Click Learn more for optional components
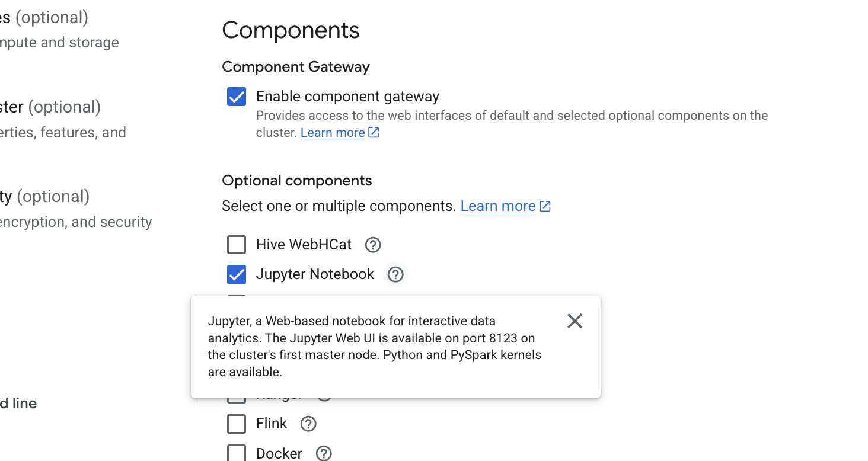This screenshot has height=461, width=868. 498,206
